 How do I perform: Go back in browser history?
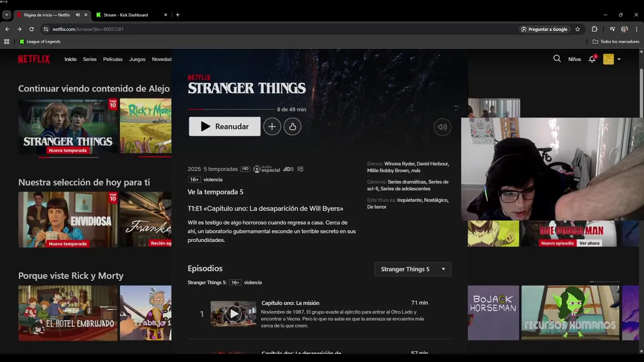tap(7, 29)
